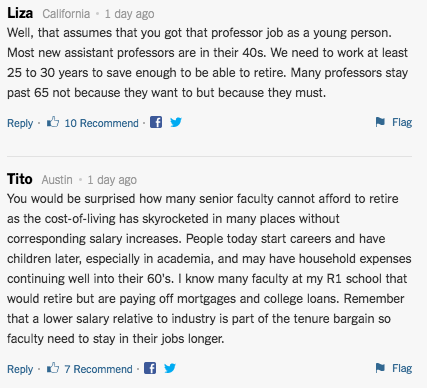Screen dimensions: 431x388
Task: Click thumbs-up icon on Liza's comment
Action: [x=53, y=122]
